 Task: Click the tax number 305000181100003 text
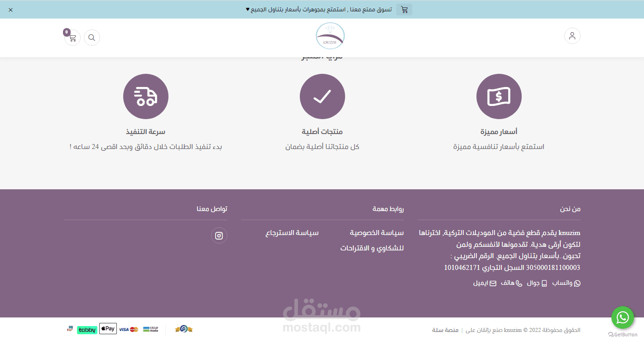[553, 268]
